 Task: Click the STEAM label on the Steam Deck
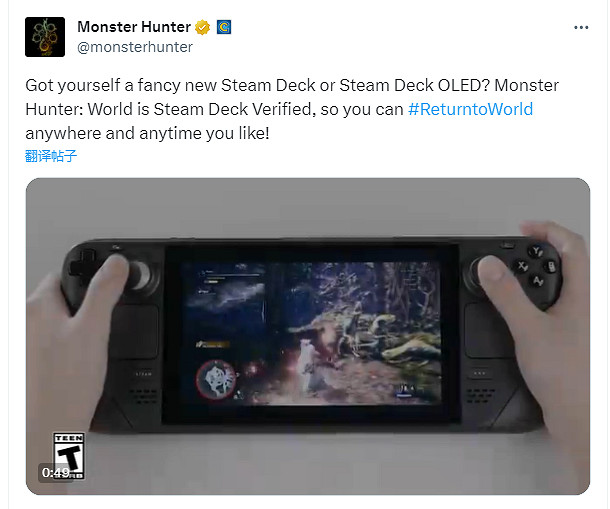click(x=144, y=374)
